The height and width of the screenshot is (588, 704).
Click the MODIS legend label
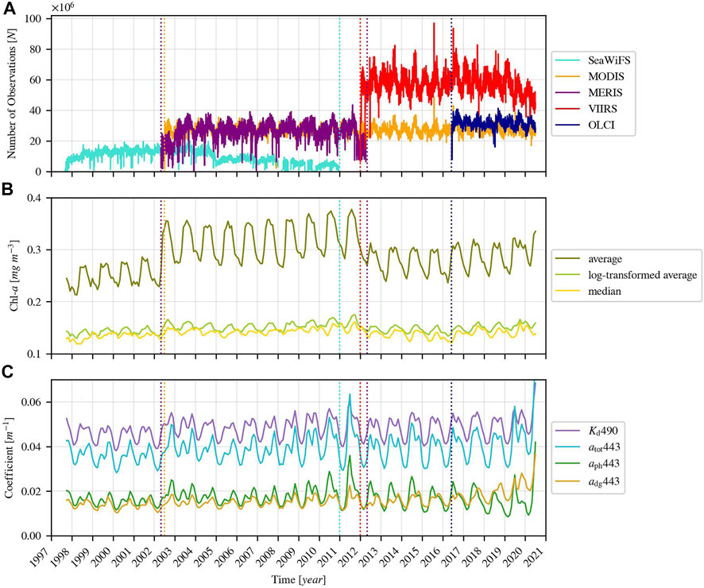[x=605, y=76]
